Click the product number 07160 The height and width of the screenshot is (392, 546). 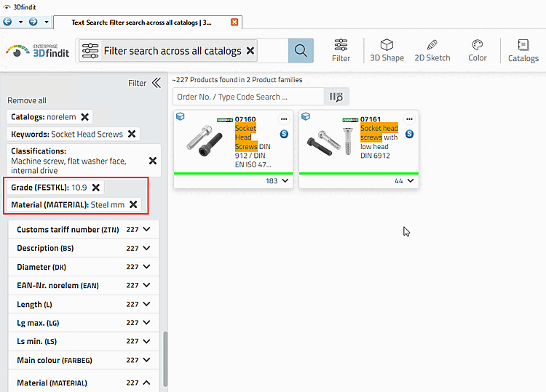(x=245, y=119)
